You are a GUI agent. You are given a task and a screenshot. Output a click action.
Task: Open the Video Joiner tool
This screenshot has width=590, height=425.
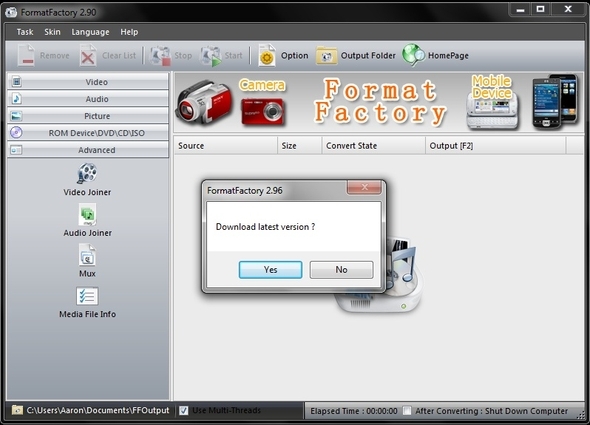[x=87, y=173]
